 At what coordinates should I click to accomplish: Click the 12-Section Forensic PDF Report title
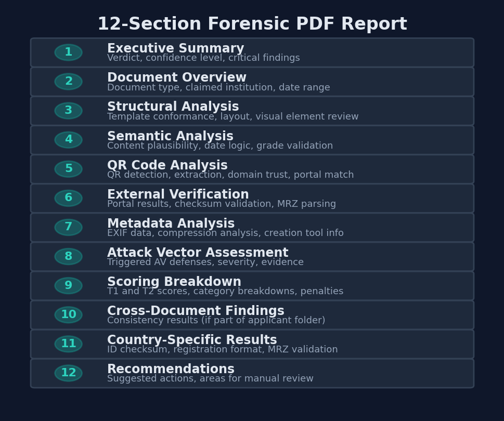tap(252, 23)
